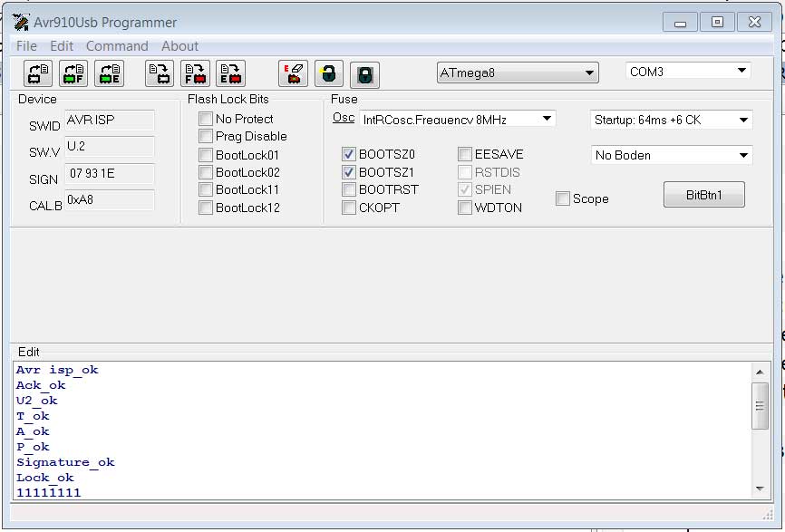Enable the BootLock02 checkbox

[x=205, y=172]
